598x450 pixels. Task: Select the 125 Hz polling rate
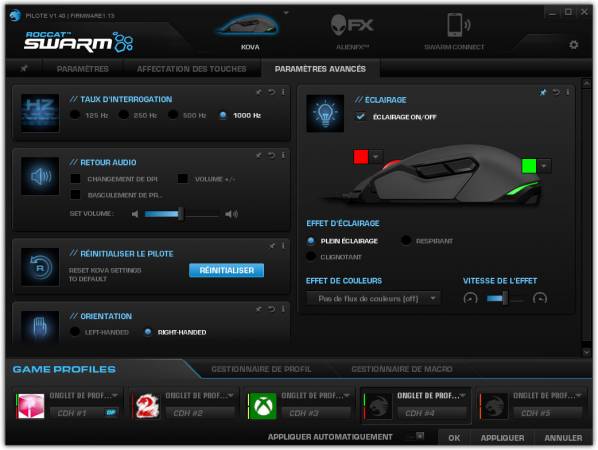(75, 115)
